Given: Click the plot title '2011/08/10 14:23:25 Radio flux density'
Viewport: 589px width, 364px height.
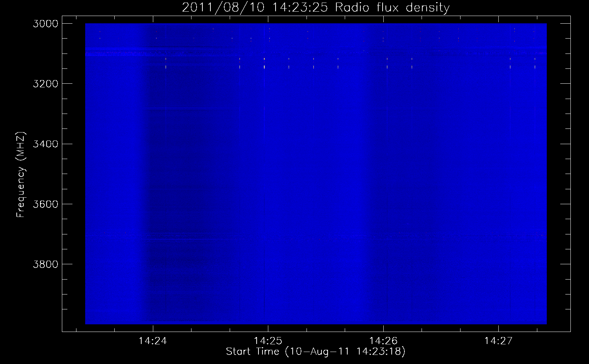Looking at the screenshot, I should (316, 8).
